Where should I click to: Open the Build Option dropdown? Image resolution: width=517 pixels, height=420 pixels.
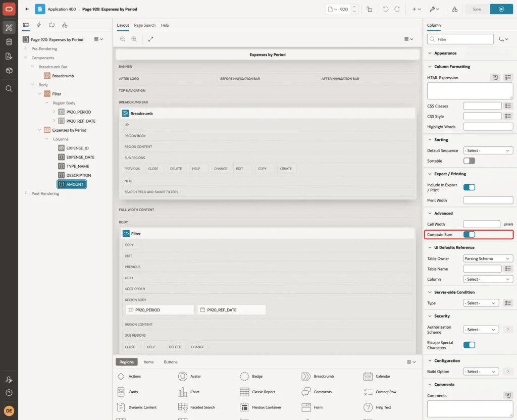coord(481,372)
